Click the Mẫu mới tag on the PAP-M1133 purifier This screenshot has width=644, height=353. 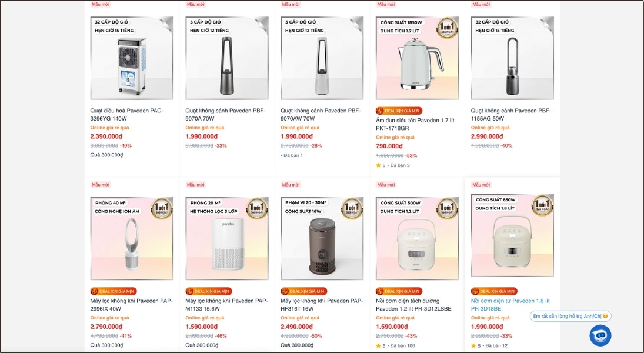coord(195,185)
